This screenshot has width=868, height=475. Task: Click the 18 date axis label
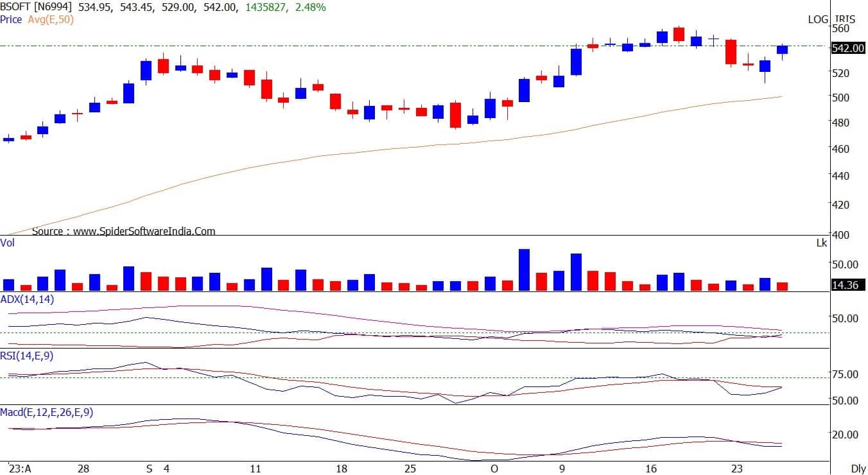(x=342, y=469)
